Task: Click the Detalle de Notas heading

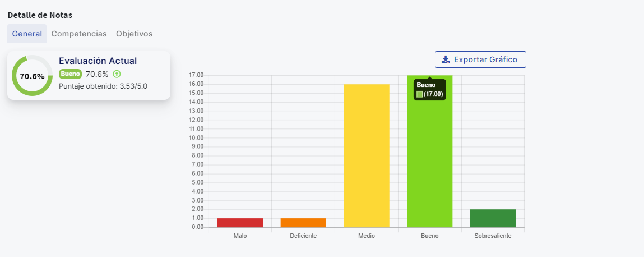Action: pos(40,15)
